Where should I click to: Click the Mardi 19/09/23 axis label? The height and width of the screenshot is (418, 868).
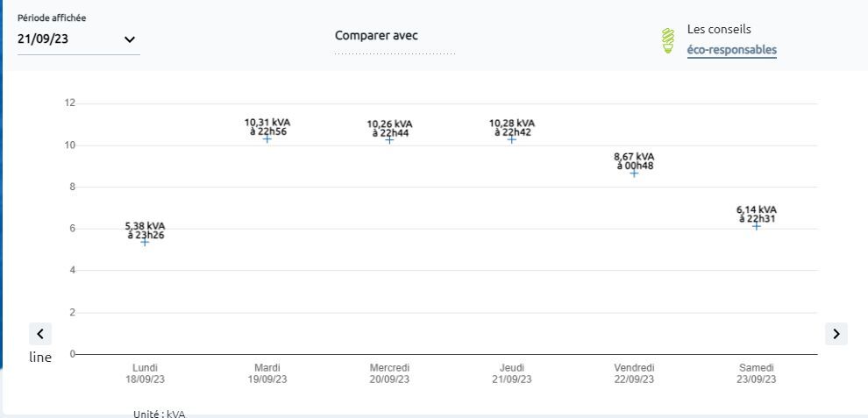pos(267,373)
